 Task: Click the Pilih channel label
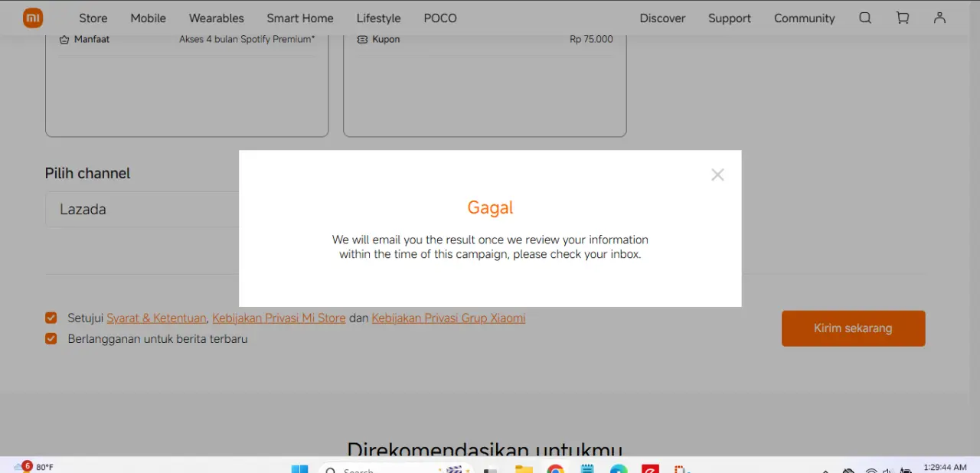click(87, 174)
